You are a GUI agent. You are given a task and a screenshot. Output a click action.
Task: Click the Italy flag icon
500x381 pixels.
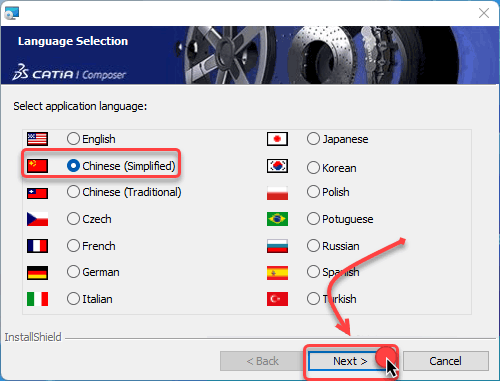click(37, 299)
